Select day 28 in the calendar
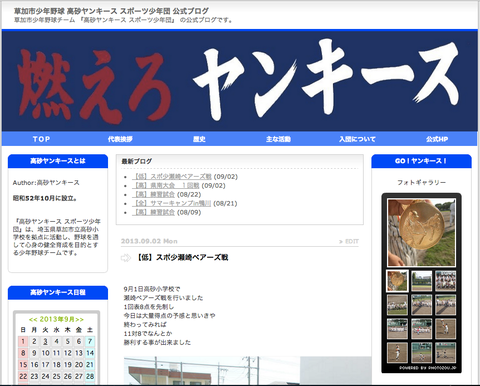Screen dimensions: 480x386 click(90, 376)
